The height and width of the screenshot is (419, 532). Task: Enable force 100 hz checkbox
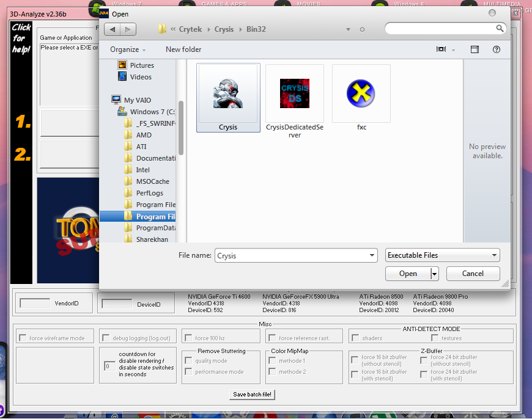[x=188, y=338]
